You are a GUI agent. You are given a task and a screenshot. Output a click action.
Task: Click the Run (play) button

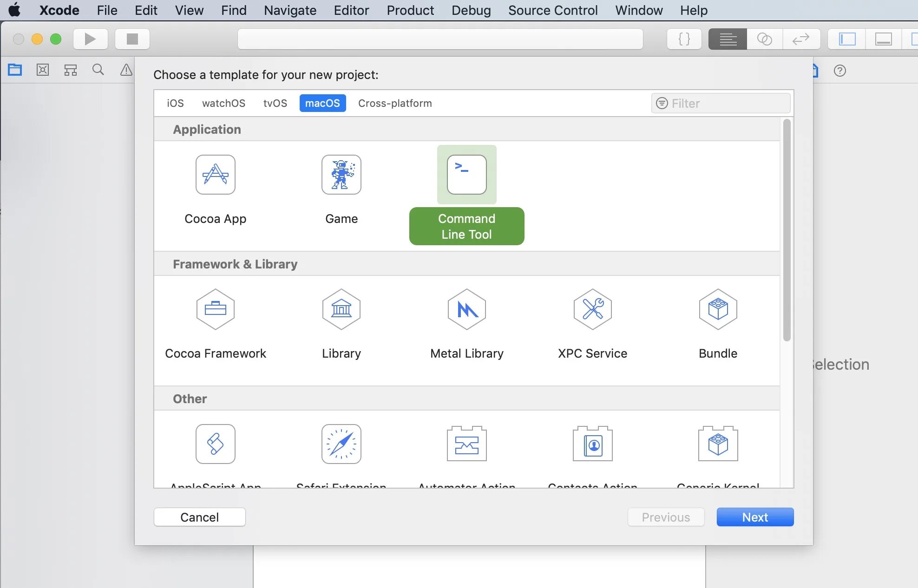[91, 39]
